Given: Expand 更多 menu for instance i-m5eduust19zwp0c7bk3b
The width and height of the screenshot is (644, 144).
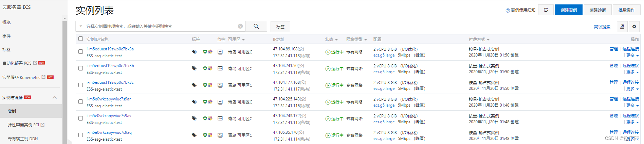Looking at the screenshot, I should 632,72.
